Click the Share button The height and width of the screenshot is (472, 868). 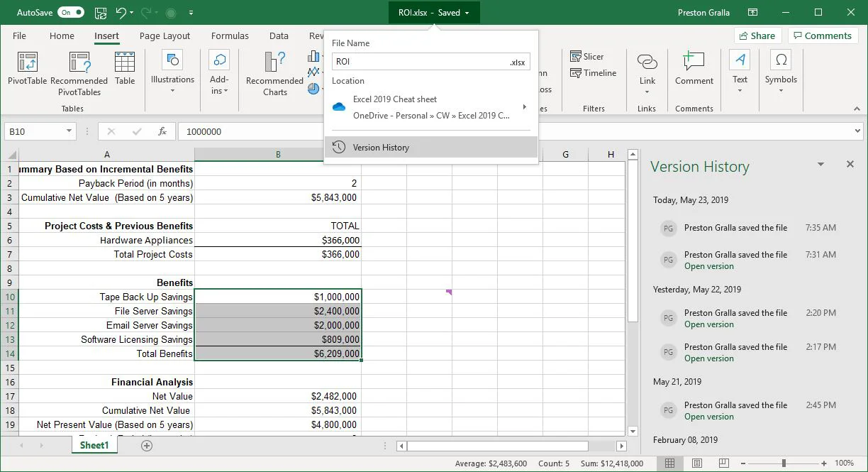(x=757, y=35)
